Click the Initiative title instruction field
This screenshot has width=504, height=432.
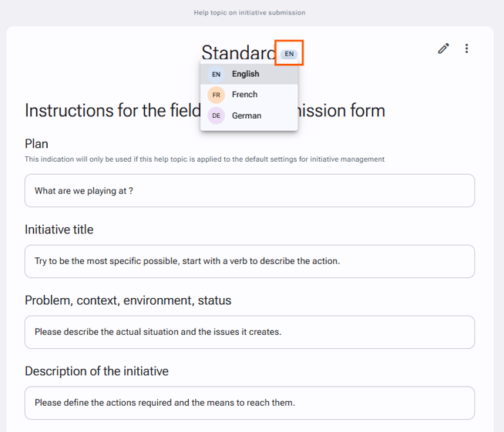click(x=250, y=261)
